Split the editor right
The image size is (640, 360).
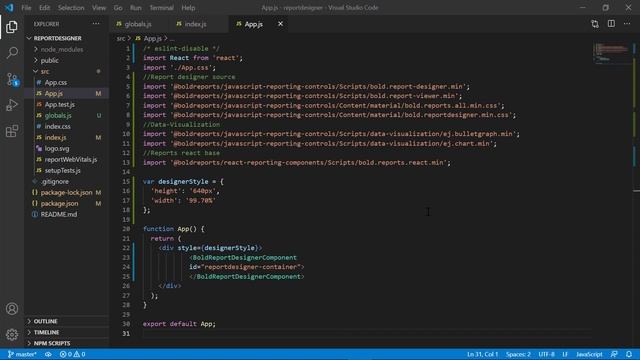click(611, 24)
